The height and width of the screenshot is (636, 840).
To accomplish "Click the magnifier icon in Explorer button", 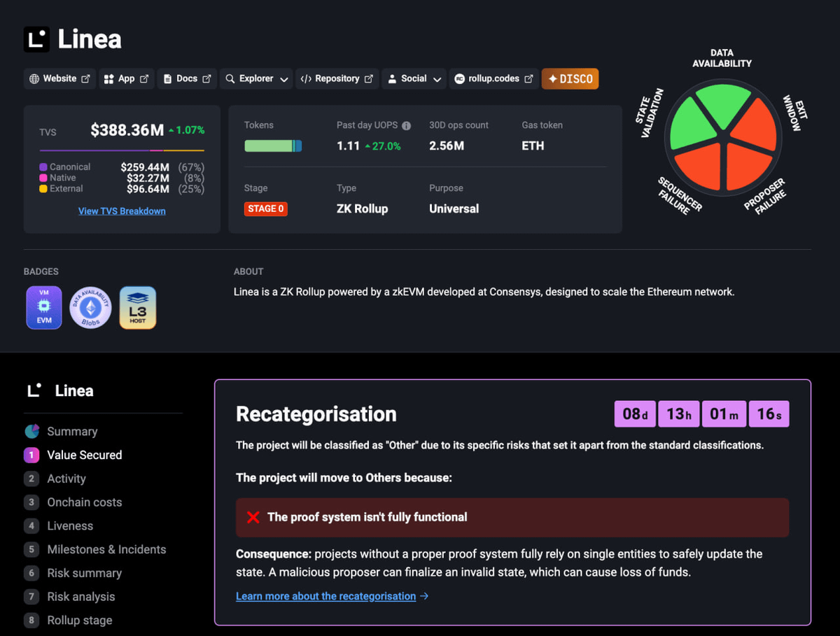I will coord(230,79).
